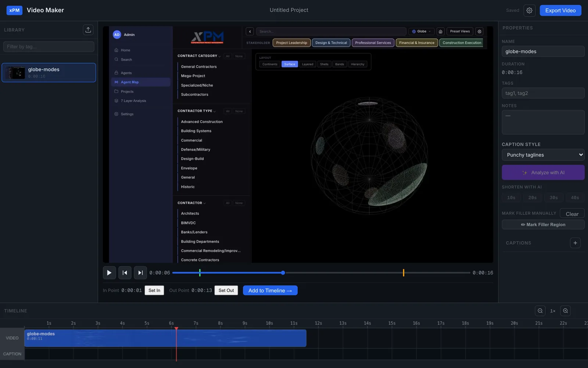This screenshot has width=588, height=368.
Task: Upload media to the library
Action: coord(88,30)
